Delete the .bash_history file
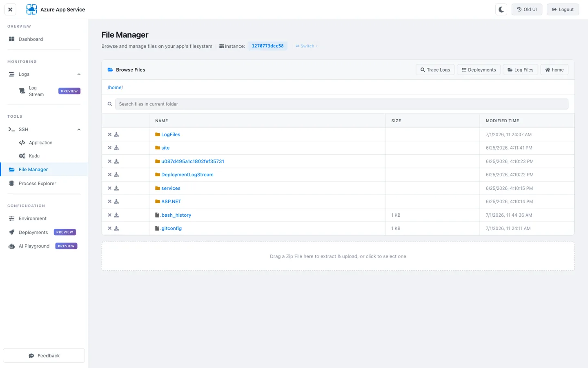 [109, 215]
